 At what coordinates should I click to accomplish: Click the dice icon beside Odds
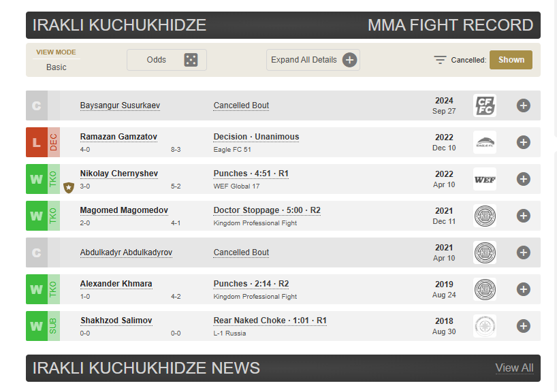(191, 60)
